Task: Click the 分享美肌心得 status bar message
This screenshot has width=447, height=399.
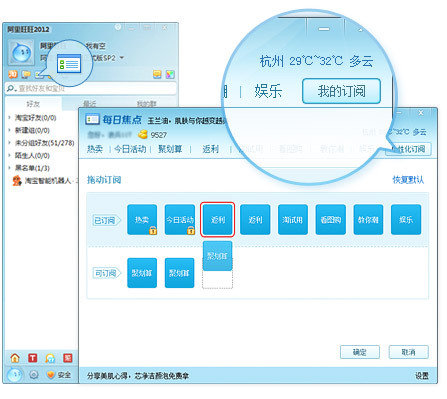Action: click(138, 376)
